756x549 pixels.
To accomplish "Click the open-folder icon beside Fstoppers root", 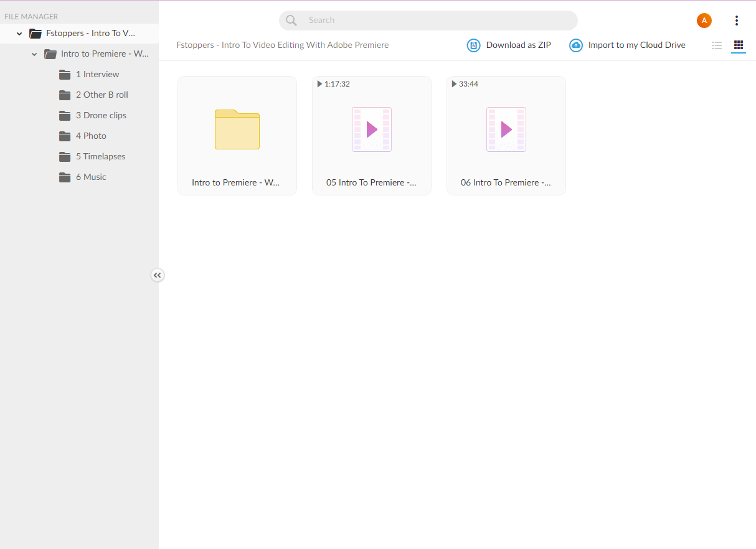I will click(35, 34).
